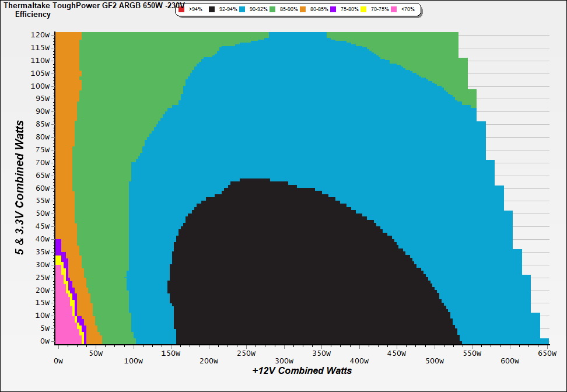Click the 60W label on the vertical axis
Viewport: 567px width, 392px height.
(x=43, y=188)
